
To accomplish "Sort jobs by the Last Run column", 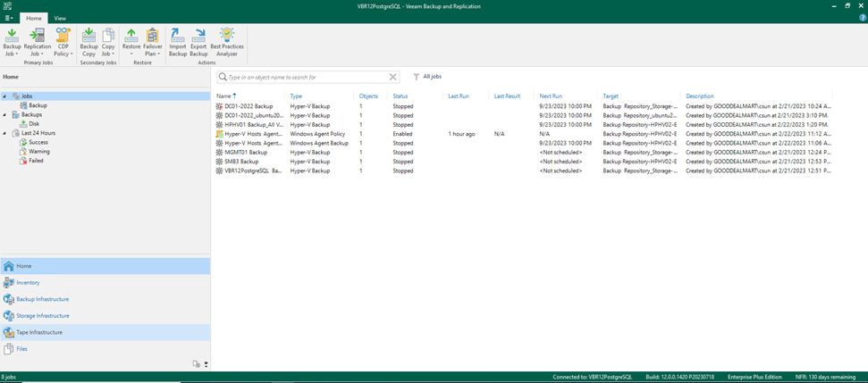I will [459, 96].
